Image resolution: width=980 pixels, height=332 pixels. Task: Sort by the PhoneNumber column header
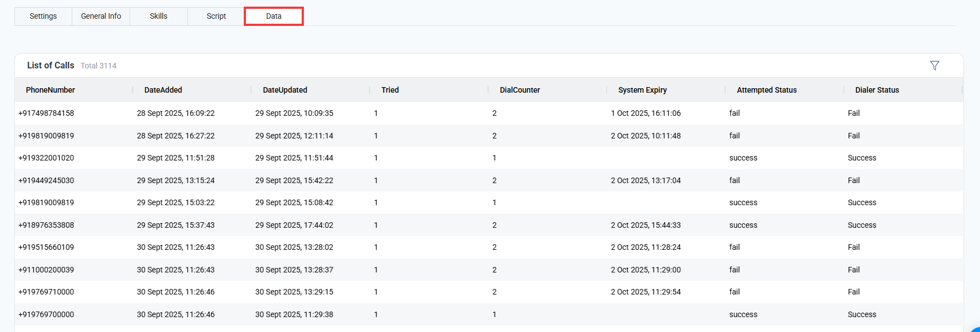tap(50, 90)
